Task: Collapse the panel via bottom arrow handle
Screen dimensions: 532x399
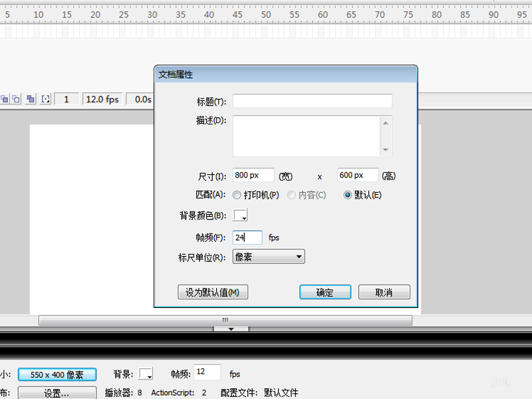Action: coord(231,329)
